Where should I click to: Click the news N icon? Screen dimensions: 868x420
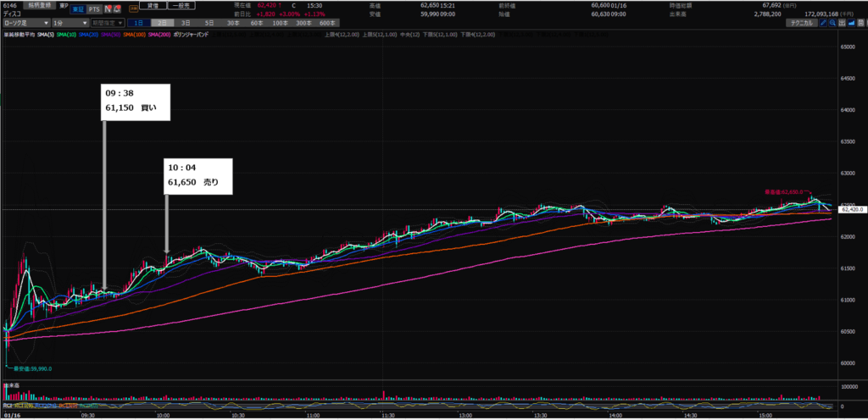coord(108,8)
